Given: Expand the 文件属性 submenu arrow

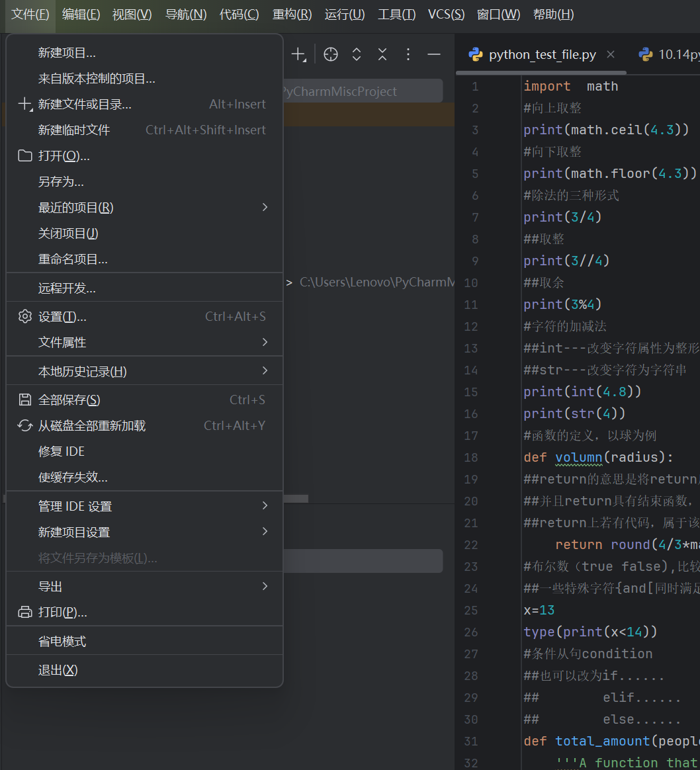Looking at the screenshot, I should 265,342.
